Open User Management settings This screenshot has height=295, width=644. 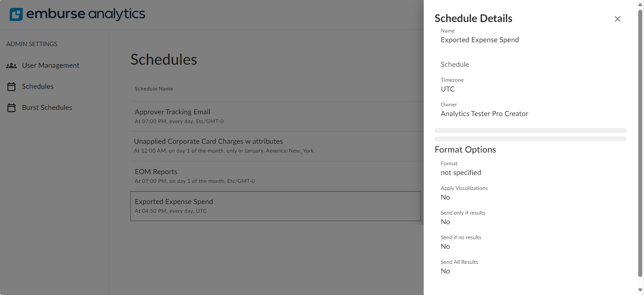click(50, 65)
